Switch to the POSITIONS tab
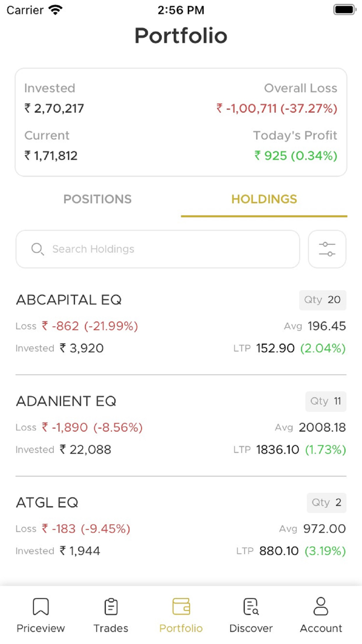The image size is (362, 644). tap(97, 199)
